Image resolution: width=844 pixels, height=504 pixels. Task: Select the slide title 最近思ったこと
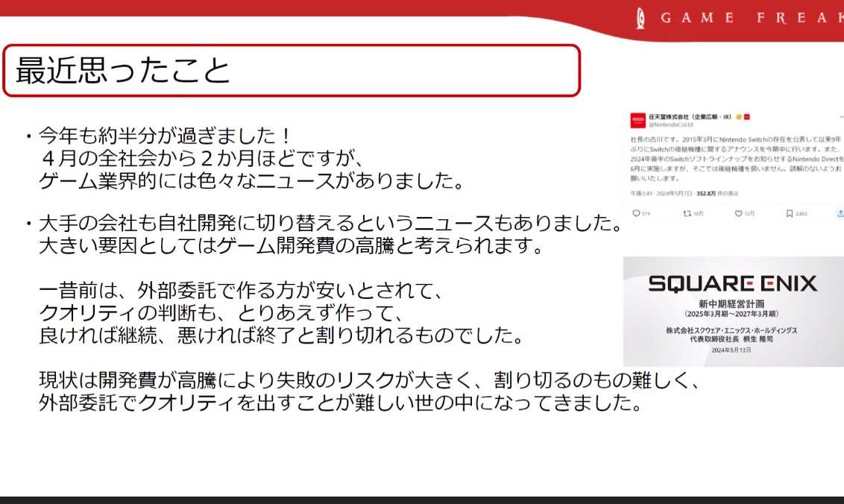coord(123,71)
